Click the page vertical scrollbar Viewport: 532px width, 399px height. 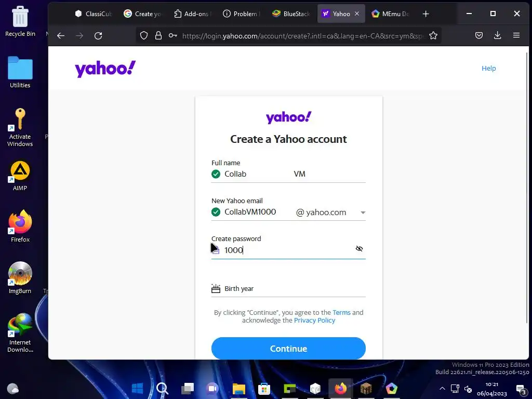click(x=527, y=187)
